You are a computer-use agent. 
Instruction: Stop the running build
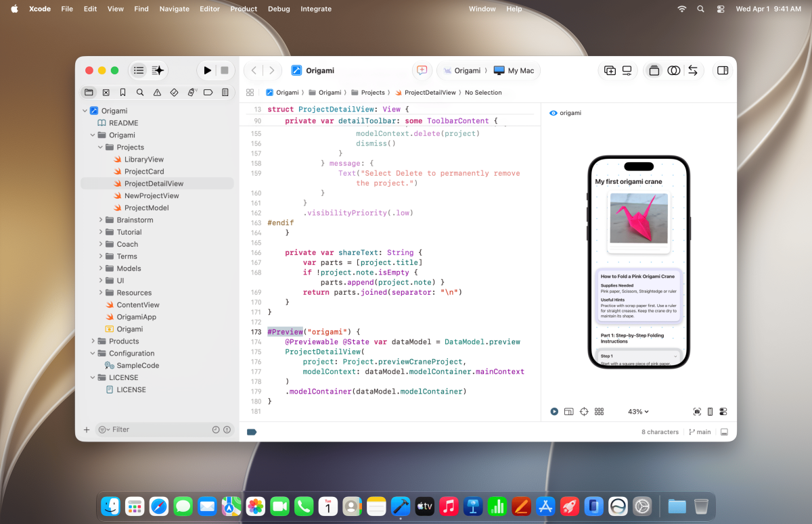(x=224, y=70)
